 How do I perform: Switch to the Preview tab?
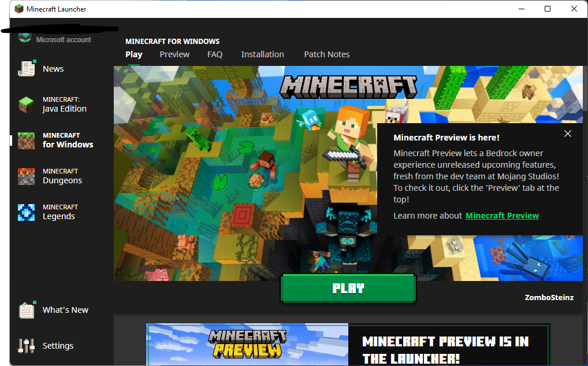(x=174, y=54)
